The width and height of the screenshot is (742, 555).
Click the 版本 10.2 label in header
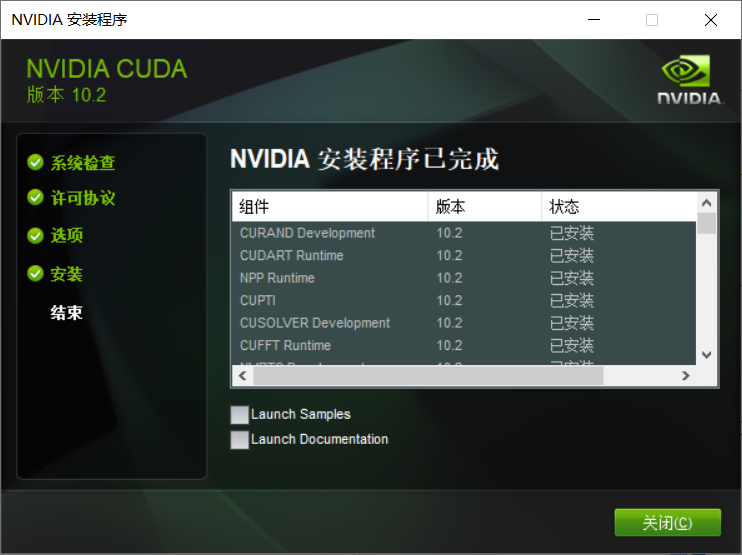66,95
